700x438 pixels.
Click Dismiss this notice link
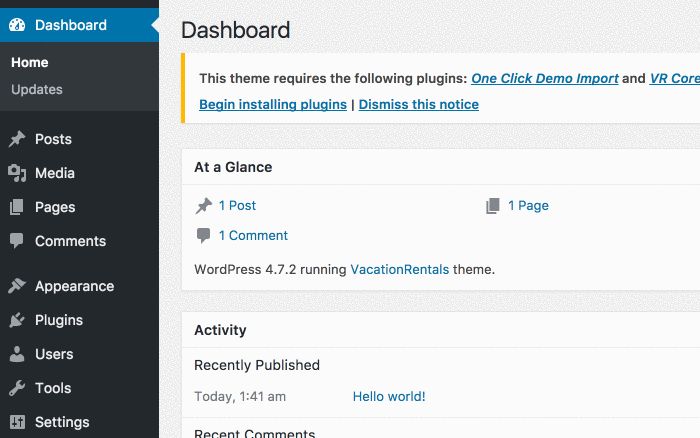click(x=419, y=104)
